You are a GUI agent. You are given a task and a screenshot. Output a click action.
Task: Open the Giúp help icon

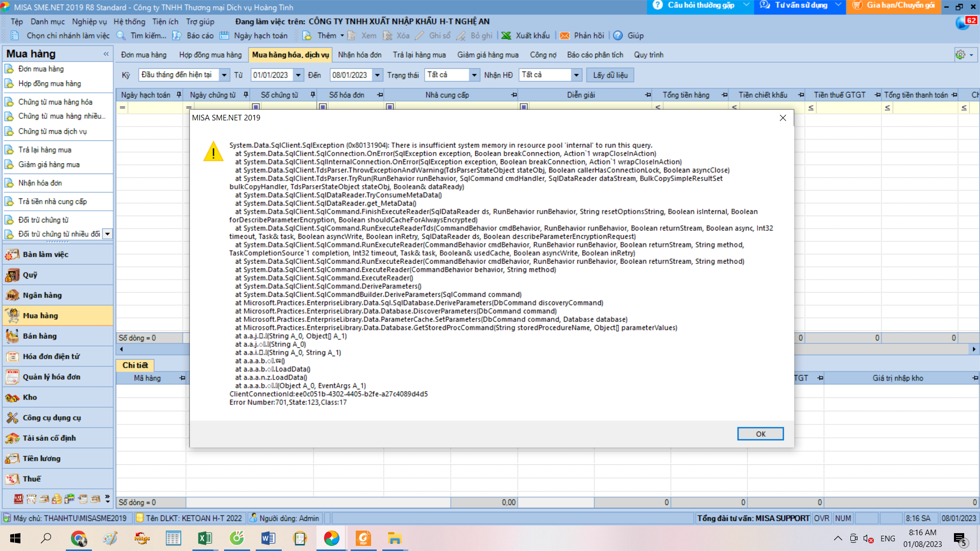click(x=618, y=36)
